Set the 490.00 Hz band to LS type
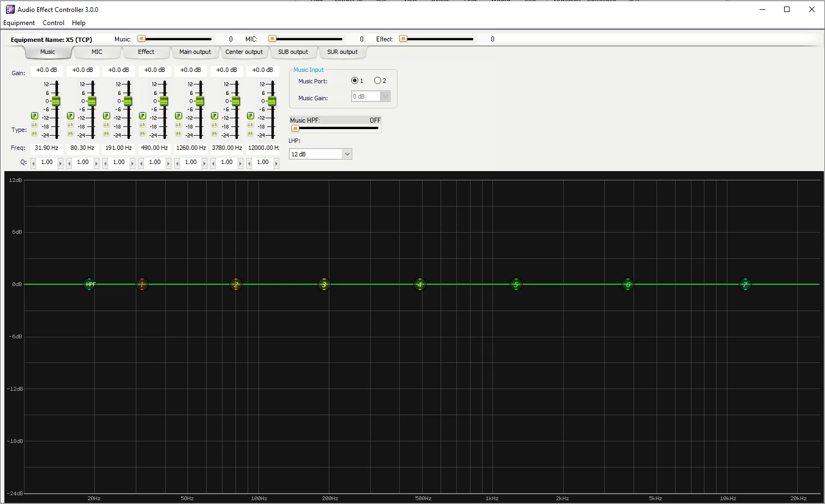 click(x=142, y=125)
